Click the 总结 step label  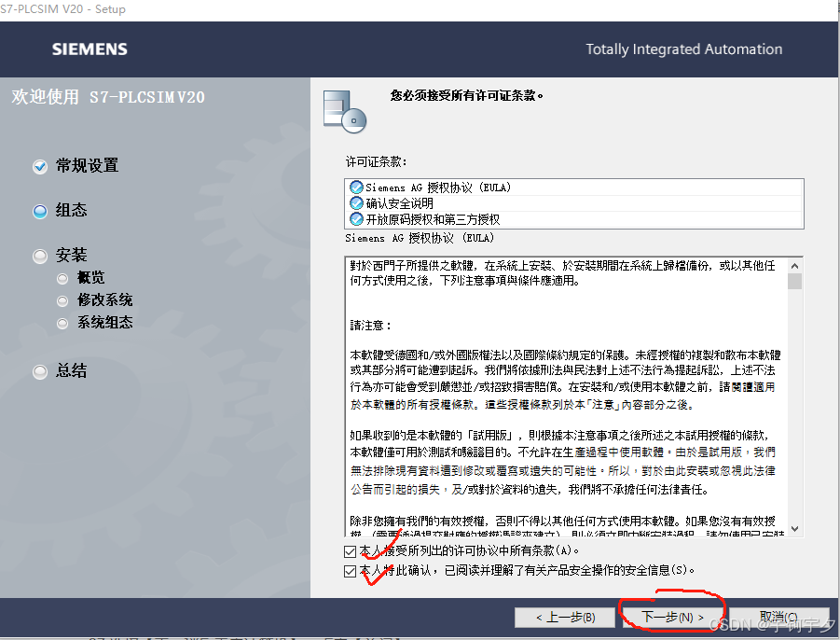coord(71,370)
